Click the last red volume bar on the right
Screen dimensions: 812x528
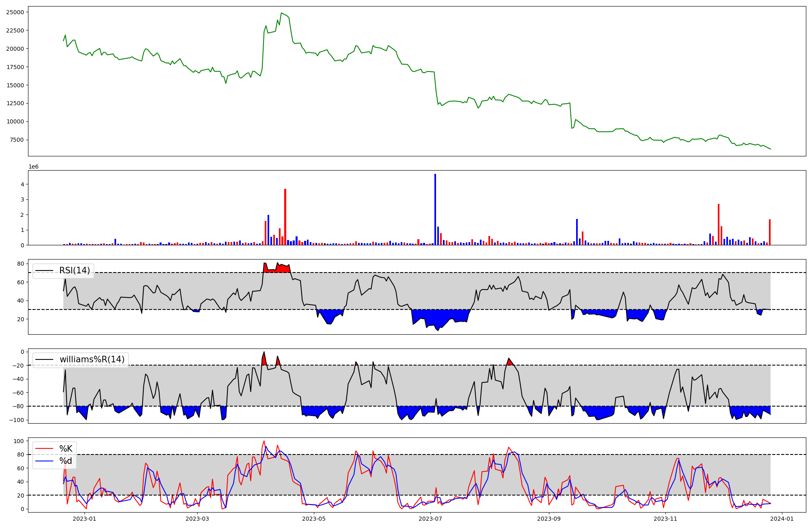(x=770, y=232)
